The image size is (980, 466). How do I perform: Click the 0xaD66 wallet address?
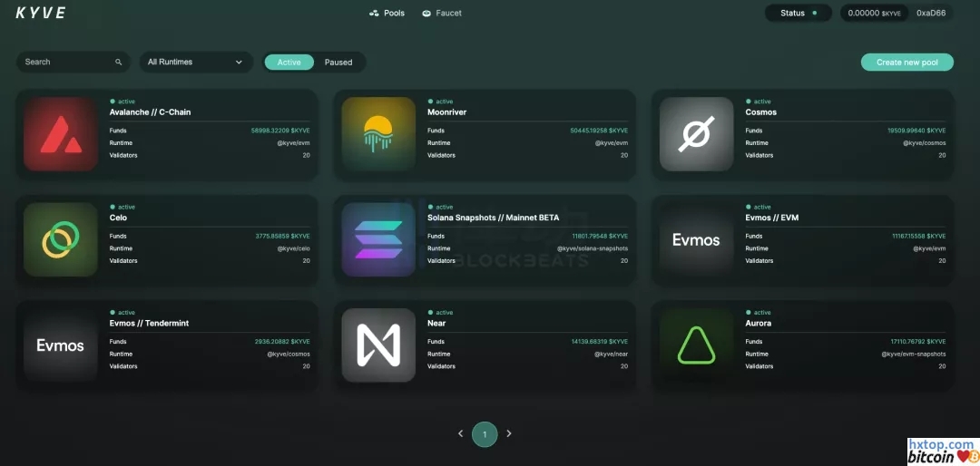coord(930,14)
